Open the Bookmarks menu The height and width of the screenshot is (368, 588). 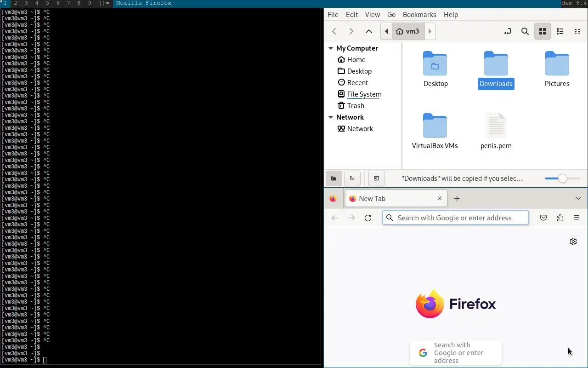(419, 14)
